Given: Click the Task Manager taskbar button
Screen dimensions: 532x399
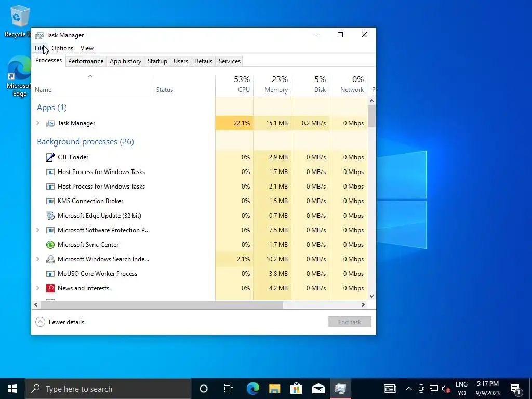Looking at the screenshot, I should click(x=340, y=389).
